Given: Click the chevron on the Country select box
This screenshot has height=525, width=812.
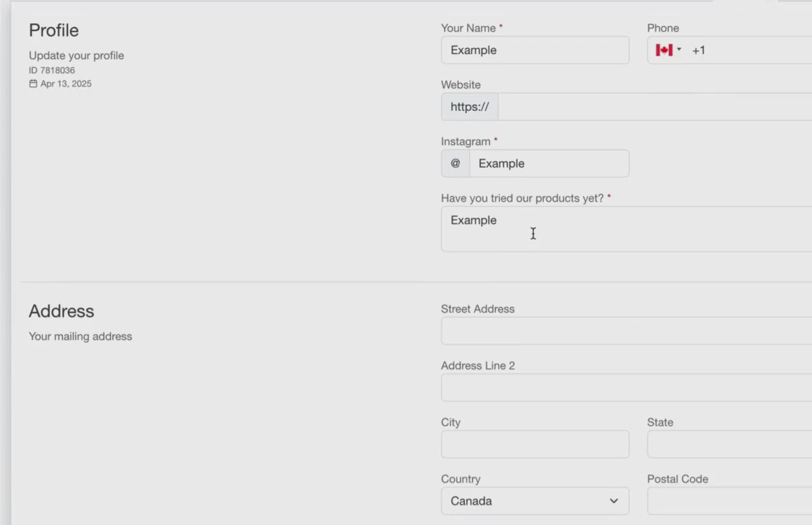Looking at the screenshot, I should [x=614, y=501].
